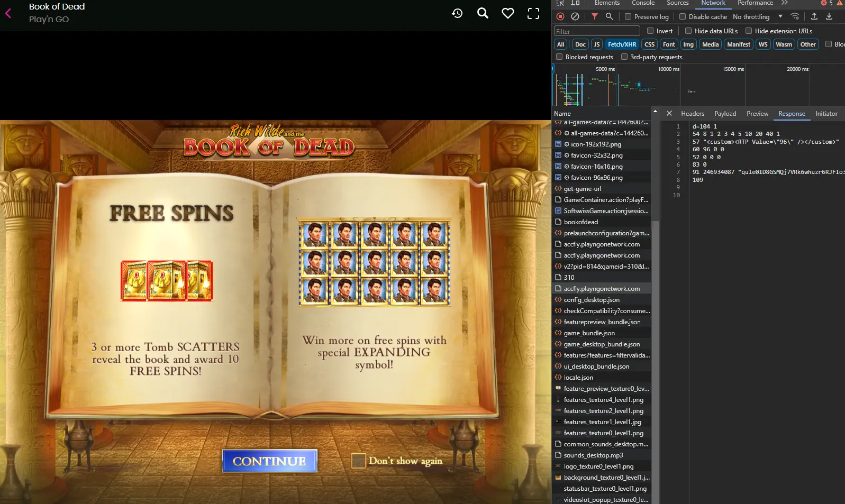Open search with the magnifier above the game
845x504 pixels.
point(483,13)
